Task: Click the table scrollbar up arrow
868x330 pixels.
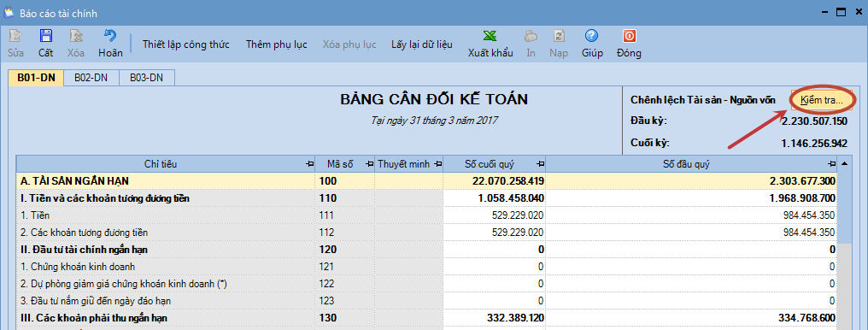Action: (x=843, y=164)
